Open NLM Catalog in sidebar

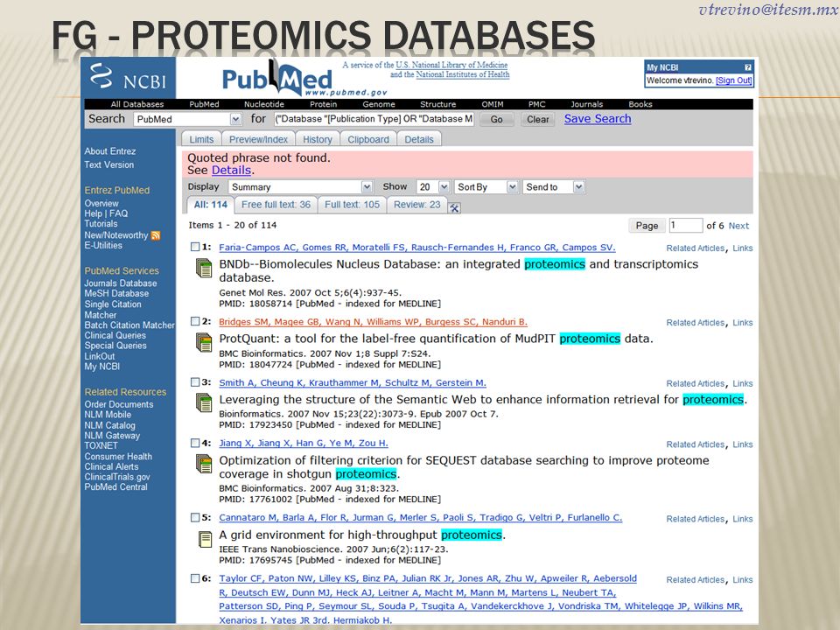tap(109, 425)
